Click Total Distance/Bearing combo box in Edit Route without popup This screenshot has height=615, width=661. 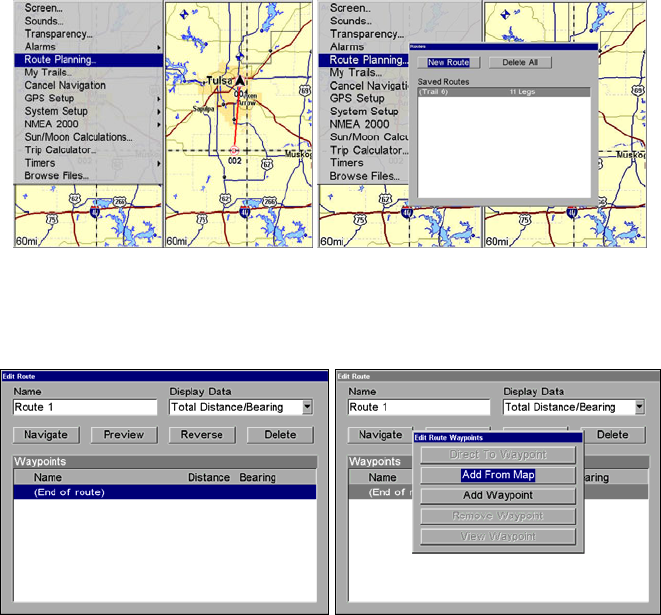click(x=241, y=407)
